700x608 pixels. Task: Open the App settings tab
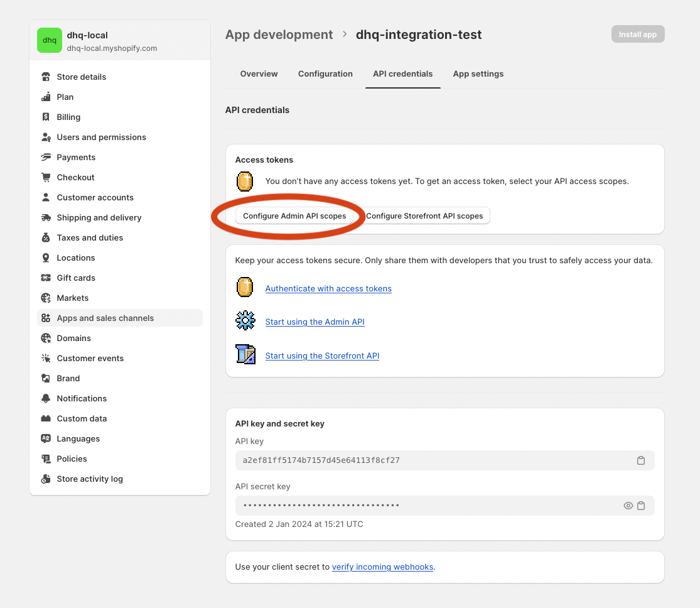point(478,74)
